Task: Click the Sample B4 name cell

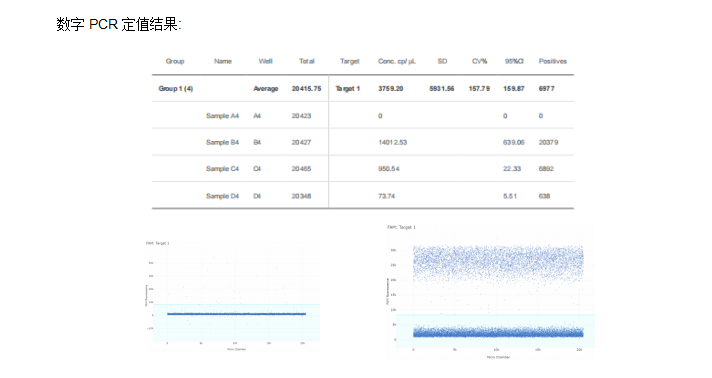Action: pyautogui.click(x=222, y=142)
